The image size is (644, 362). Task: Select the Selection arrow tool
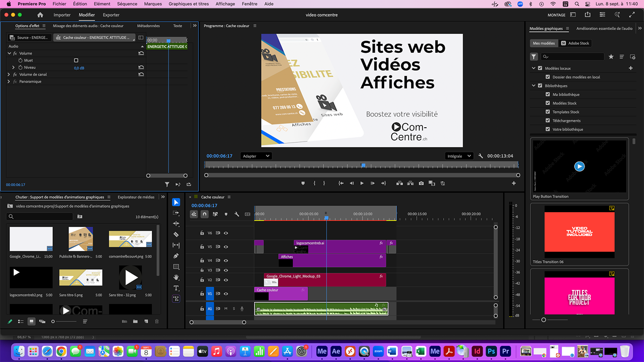click(x=176, y=202)
